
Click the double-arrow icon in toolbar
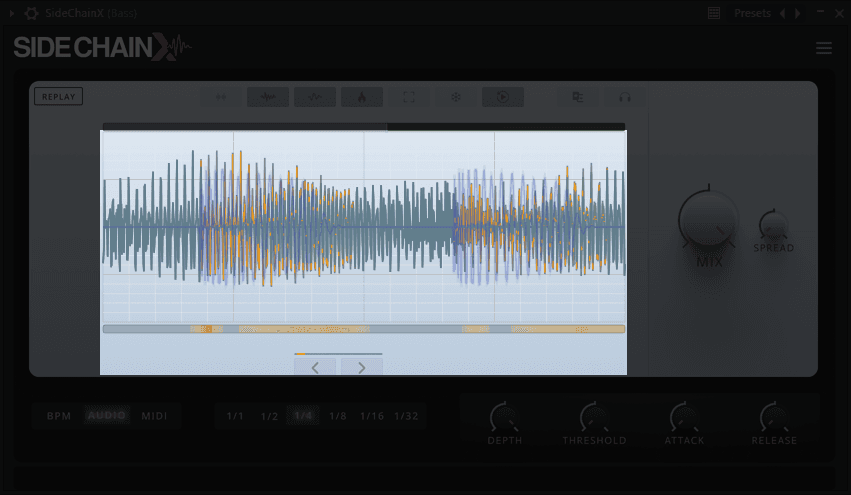point(221,97)
